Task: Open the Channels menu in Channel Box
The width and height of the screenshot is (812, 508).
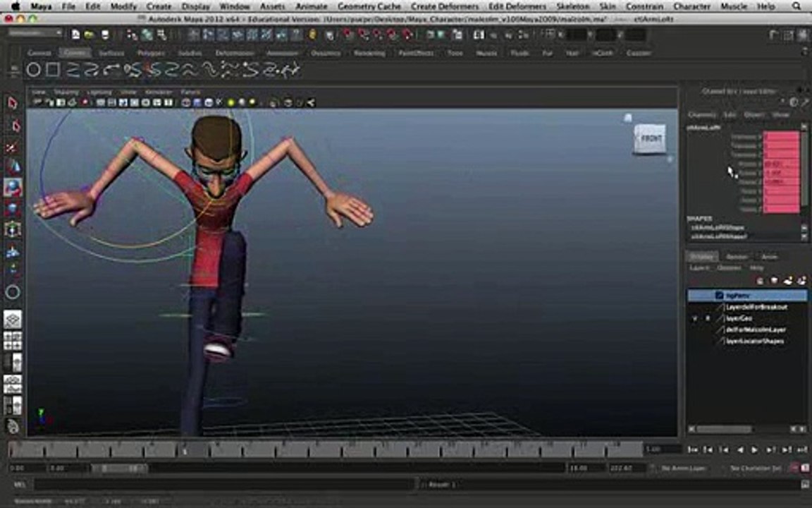Action: pyautogui.click(x=702, y=114)
